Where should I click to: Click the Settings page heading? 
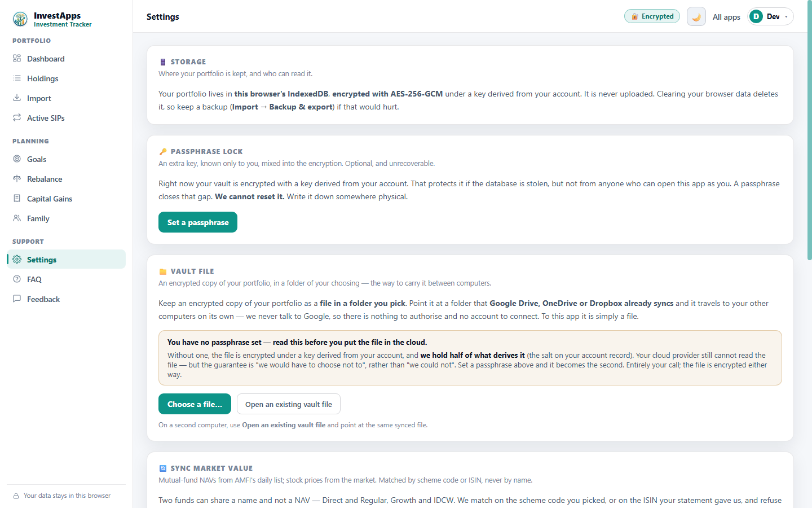point(162,16)
